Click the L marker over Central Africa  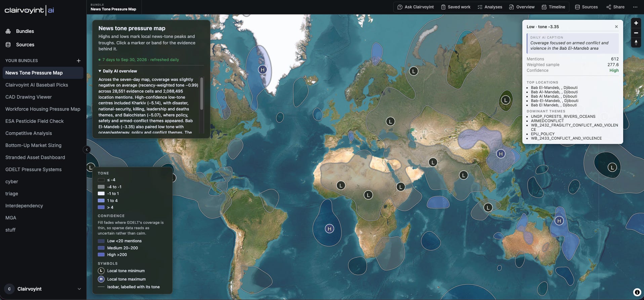point(368,195)
